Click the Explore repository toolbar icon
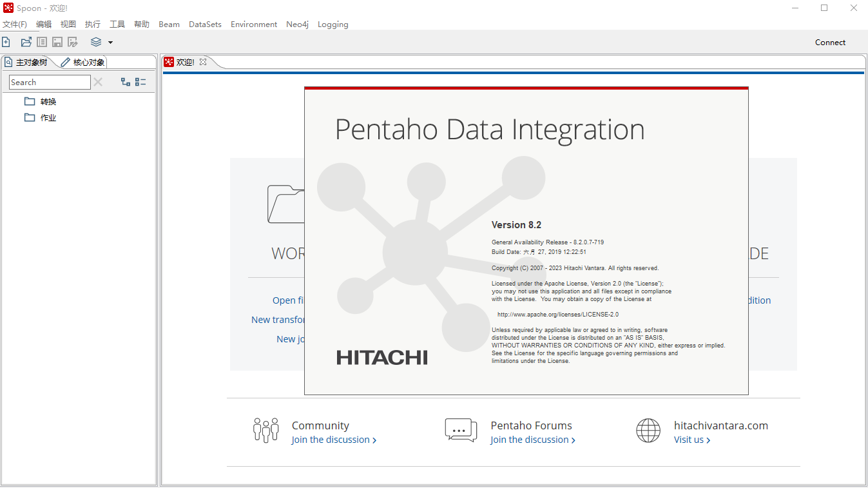 click(x=42, y=42)
